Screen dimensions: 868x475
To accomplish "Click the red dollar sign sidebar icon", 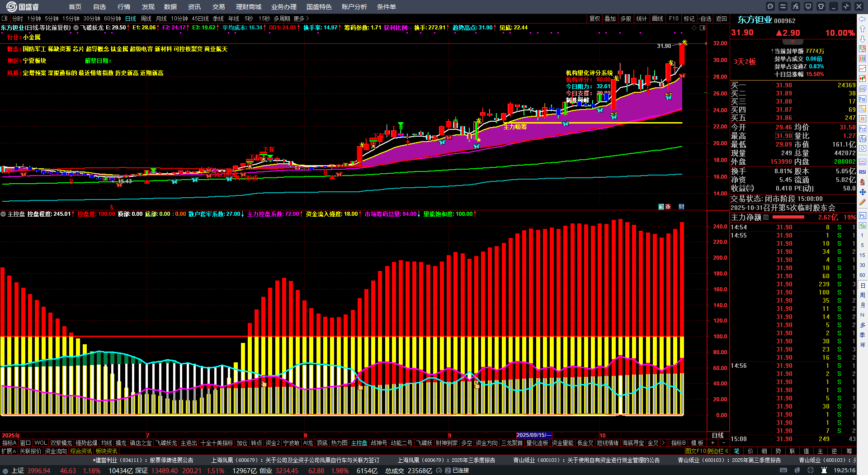I will click(863, 182).
